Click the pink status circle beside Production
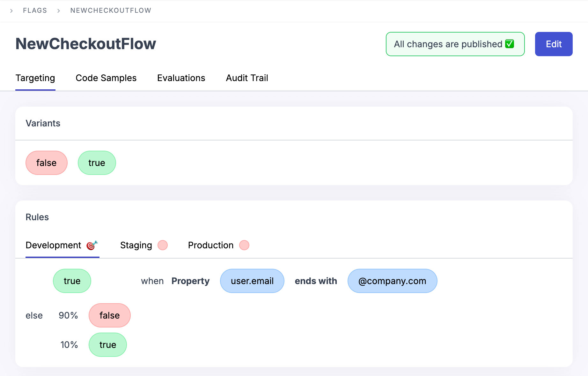 (244, 245)
